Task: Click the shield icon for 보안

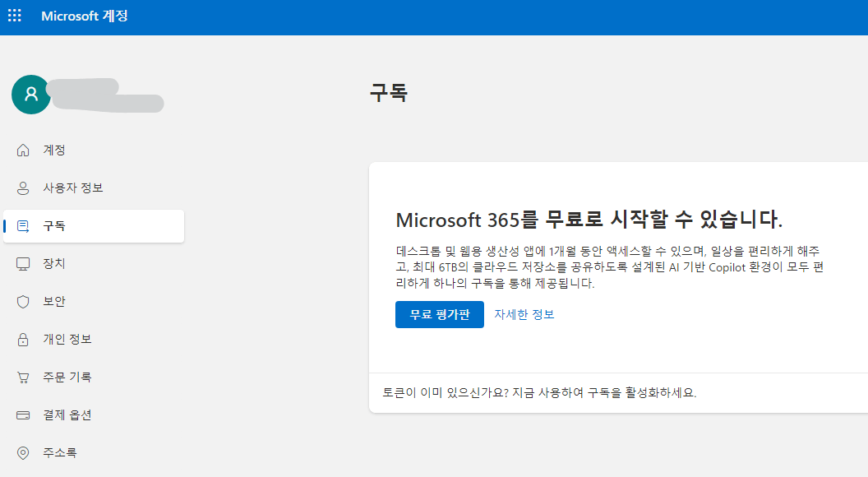Action: (23, 302)
